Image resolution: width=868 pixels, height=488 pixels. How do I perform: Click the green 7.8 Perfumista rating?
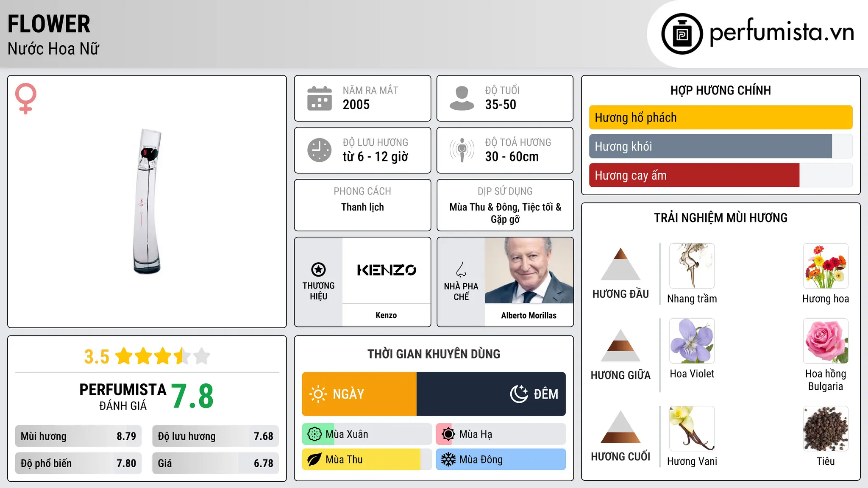192,396
